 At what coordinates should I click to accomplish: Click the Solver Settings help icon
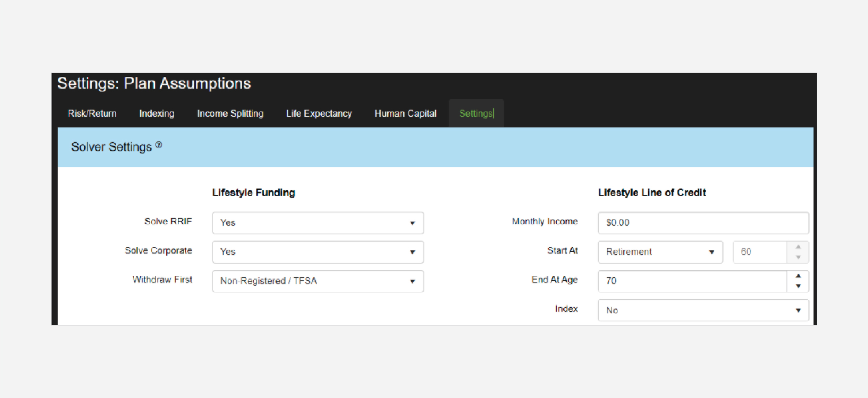click(x=159, y=145)
